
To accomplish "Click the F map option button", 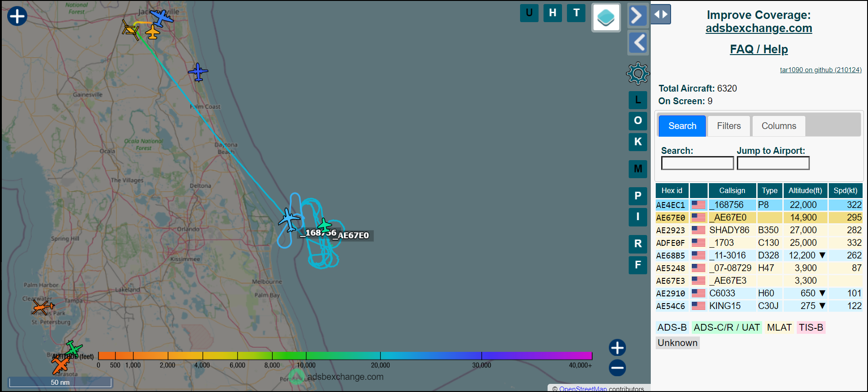I will coord(638,265).
